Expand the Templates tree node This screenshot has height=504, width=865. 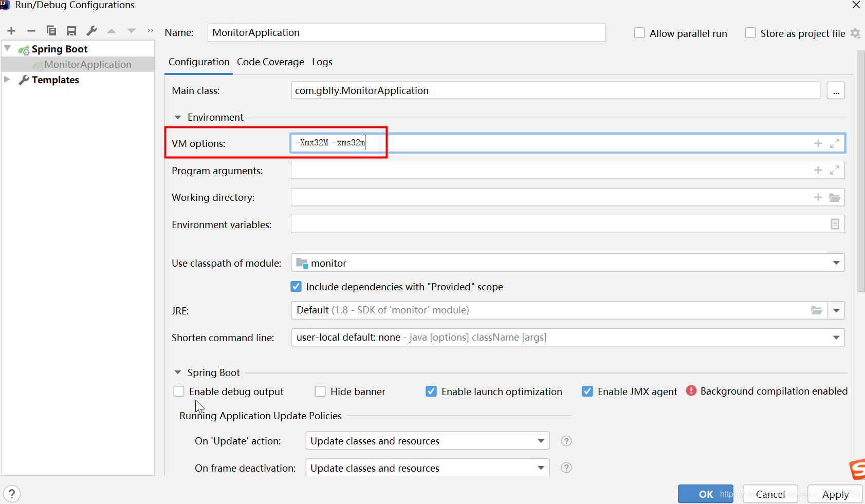(7, 79)
